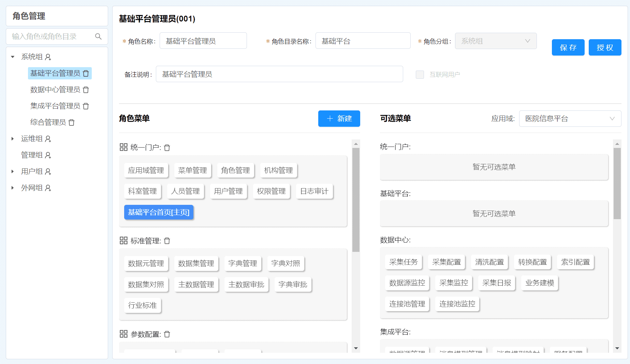Click the 科室管理 menu tag
This screenshot has height=364, width=630.
point(142,191)
